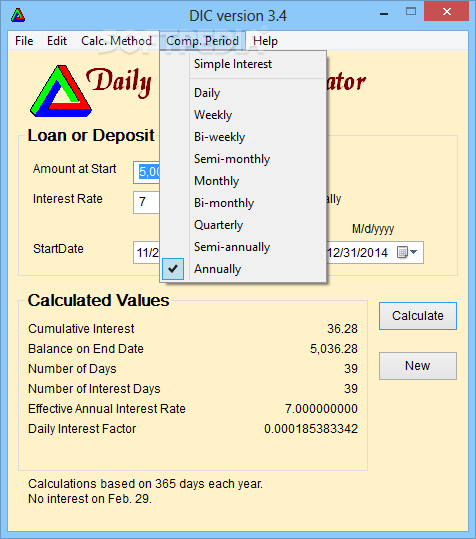
Task: Click the 12/31/2014 end date text
Action: pyautogui.click(x=357, y=253)
